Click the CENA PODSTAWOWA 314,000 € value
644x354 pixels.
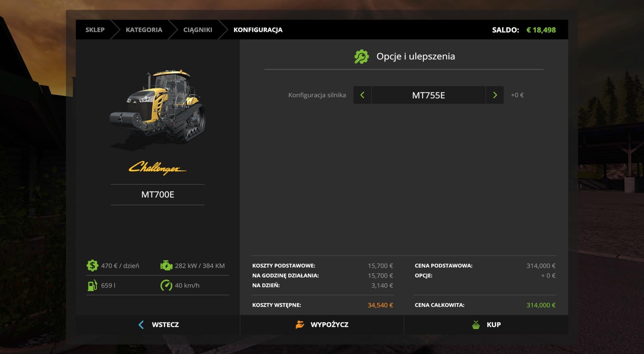[541, 265]
